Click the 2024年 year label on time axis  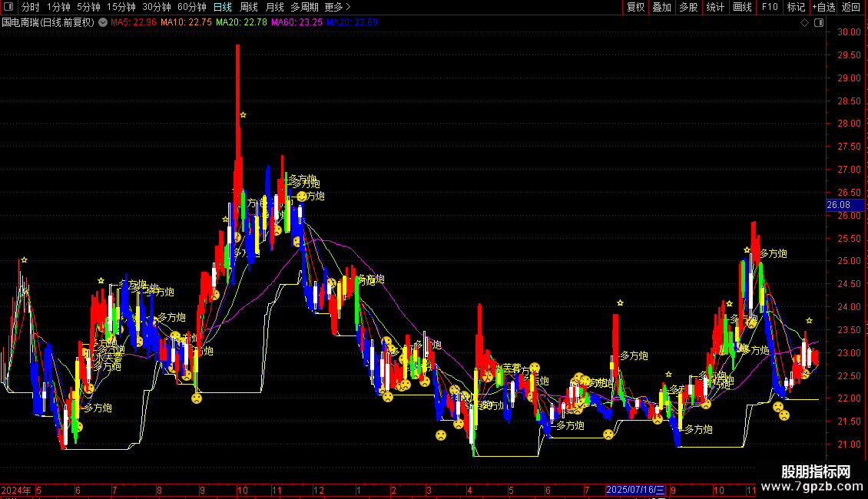point(16,490)
